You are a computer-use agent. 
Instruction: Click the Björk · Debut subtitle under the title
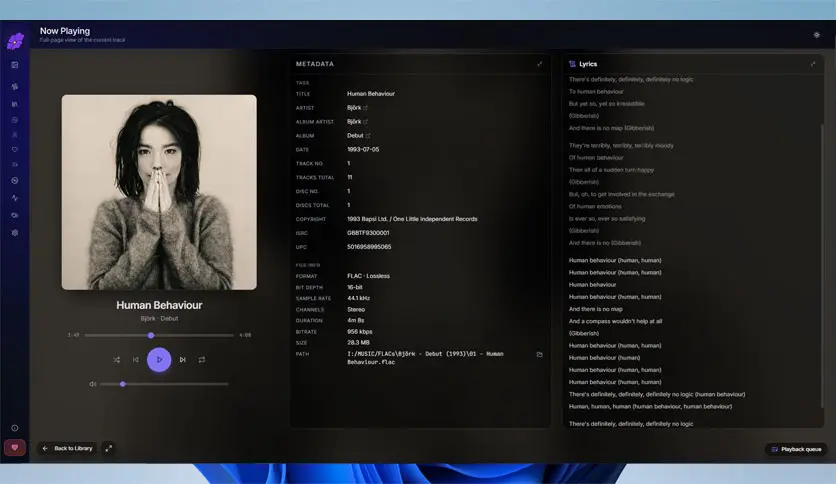click(x=159, y=319)
